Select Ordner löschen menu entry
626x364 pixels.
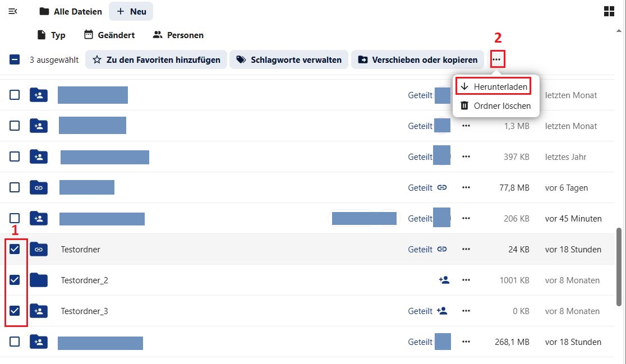tap(495, 105)
